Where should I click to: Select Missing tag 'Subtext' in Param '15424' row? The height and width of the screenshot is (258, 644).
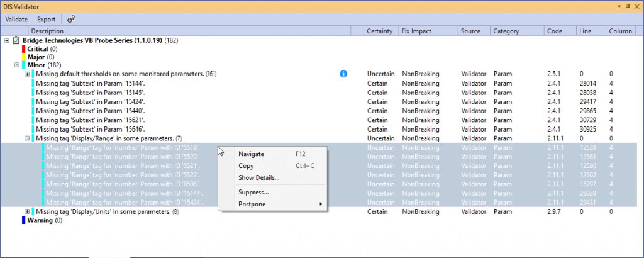[x=319, y=101]
